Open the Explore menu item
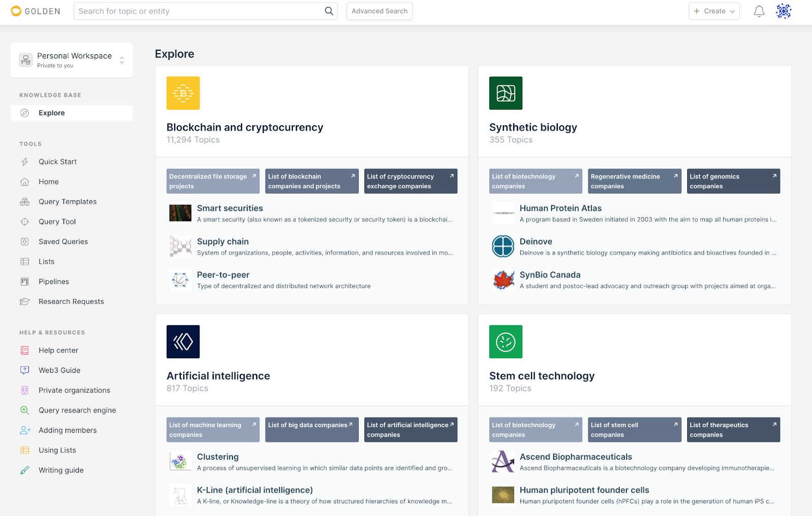Image resolution: width=812 pixels, height=516 pixels. click(x=72, y=113)
